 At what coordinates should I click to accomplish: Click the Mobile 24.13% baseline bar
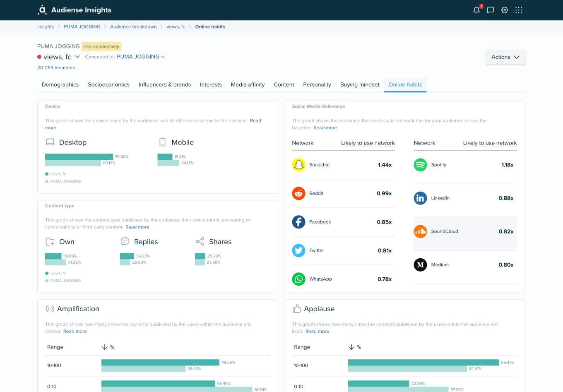pyautogui.click(x=168, y=163)
